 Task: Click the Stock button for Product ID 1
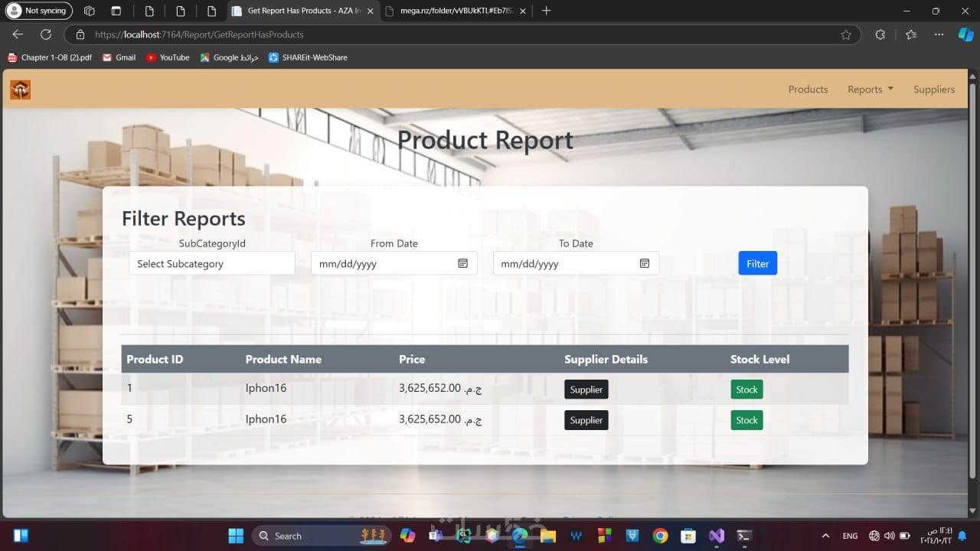(746, 390)
